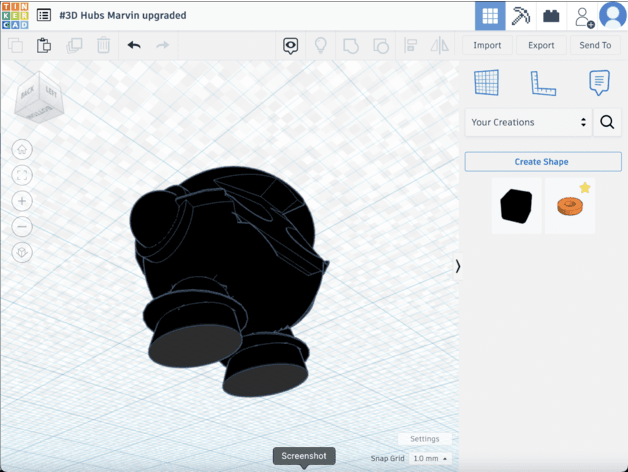628x472 pixels.
Task: Click the Settings button
Action: [x=425, y=439]
